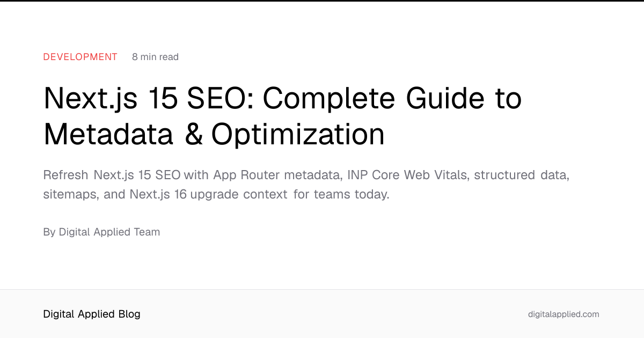
Task: Click the word Team in the byline
Action: (x=147, y=232)
